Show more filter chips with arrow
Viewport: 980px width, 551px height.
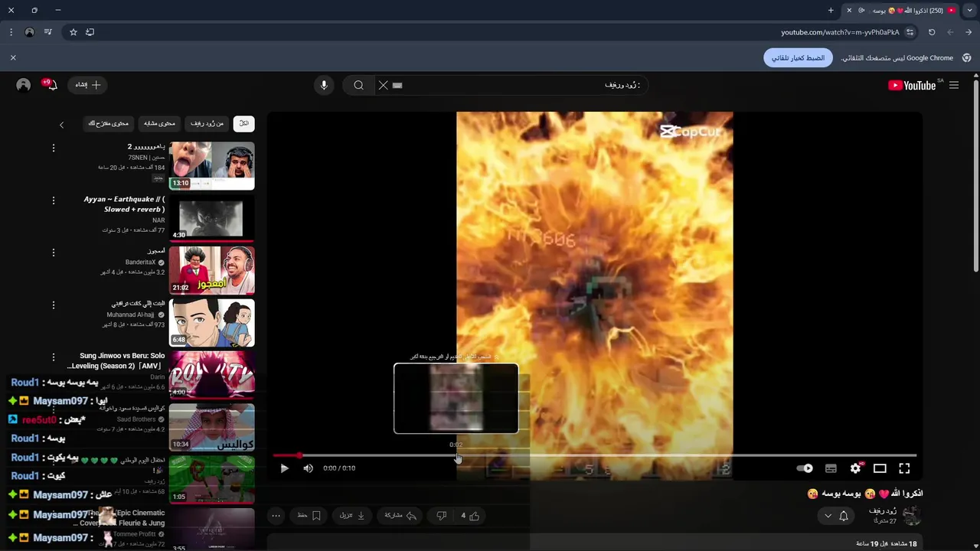[x=62, y=124]
